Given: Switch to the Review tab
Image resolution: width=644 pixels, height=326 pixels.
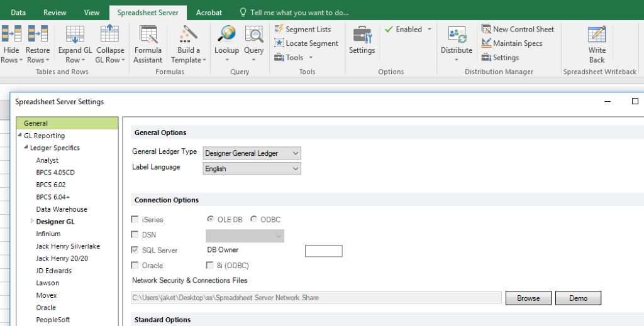Looking at the screenshot, I should [55, 13].
